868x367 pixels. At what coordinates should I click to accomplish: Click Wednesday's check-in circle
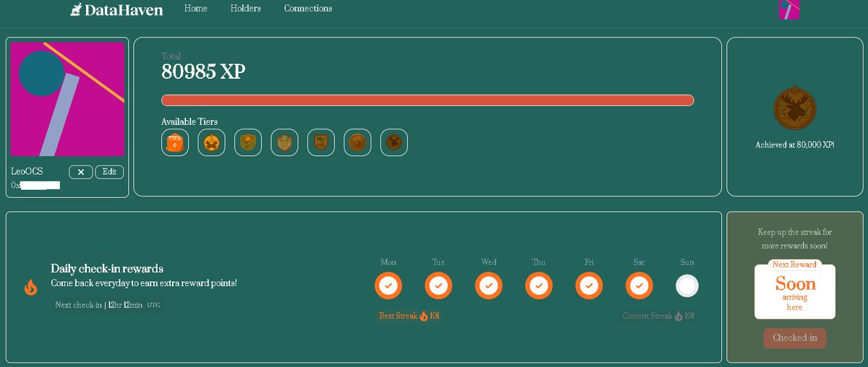[x=489, y=286]
